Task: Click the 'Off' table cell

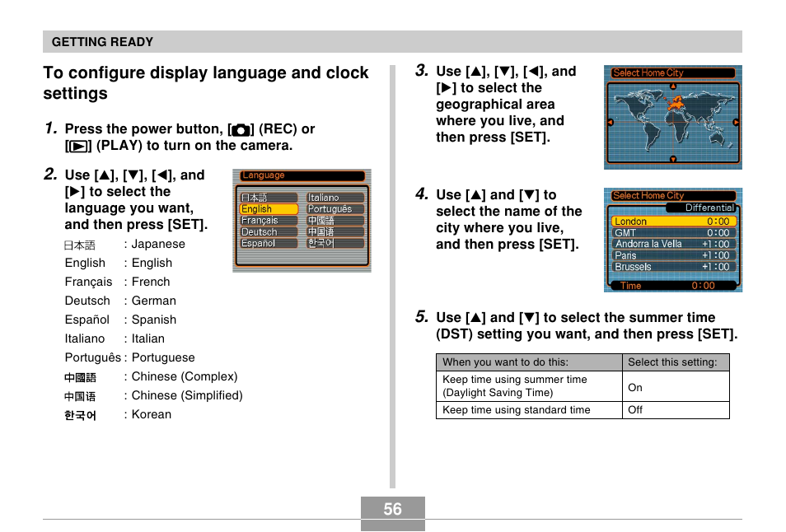Action: click(x=676, y=410)
